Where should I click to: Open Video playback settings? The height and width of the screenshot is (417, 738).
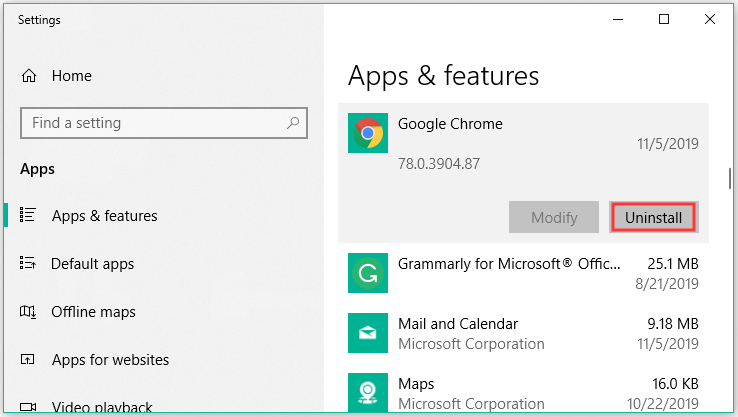click(101, 407)
